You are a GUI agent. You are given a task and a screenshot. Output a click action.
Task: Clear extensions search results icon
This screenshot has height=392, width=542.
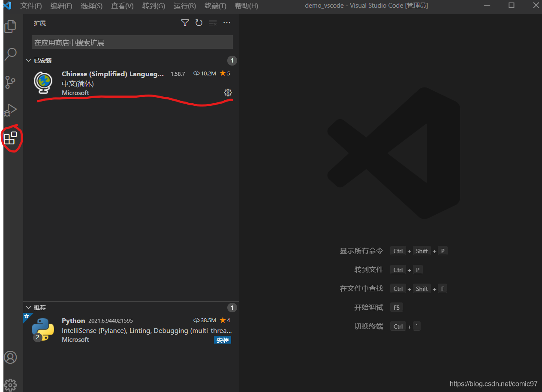point(213,23)
